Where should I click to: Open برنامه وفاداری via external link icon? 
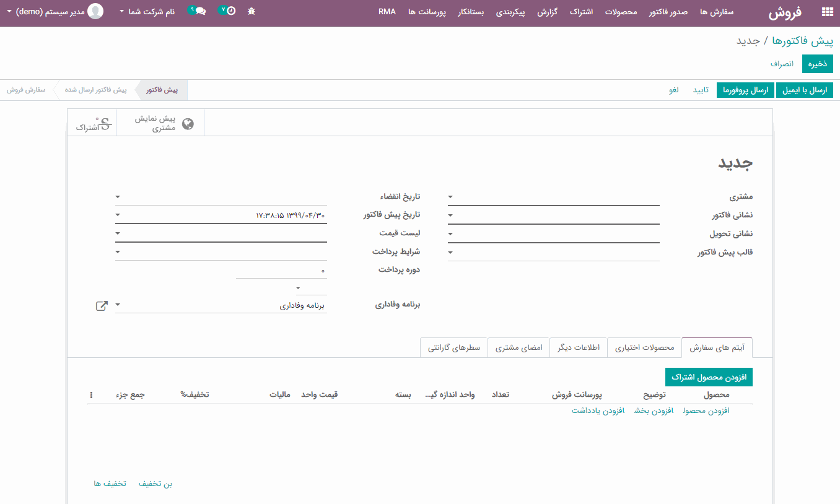(102, 305)
